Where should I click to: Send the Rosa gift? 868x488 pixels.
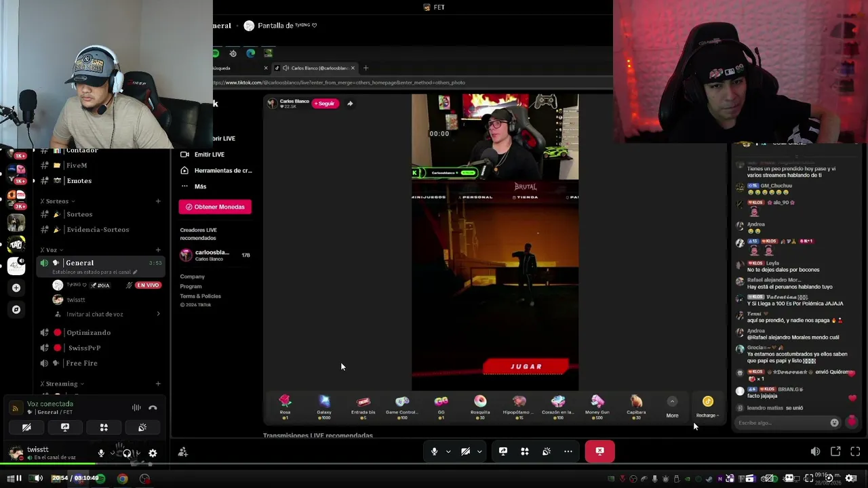tap(285, 406)
